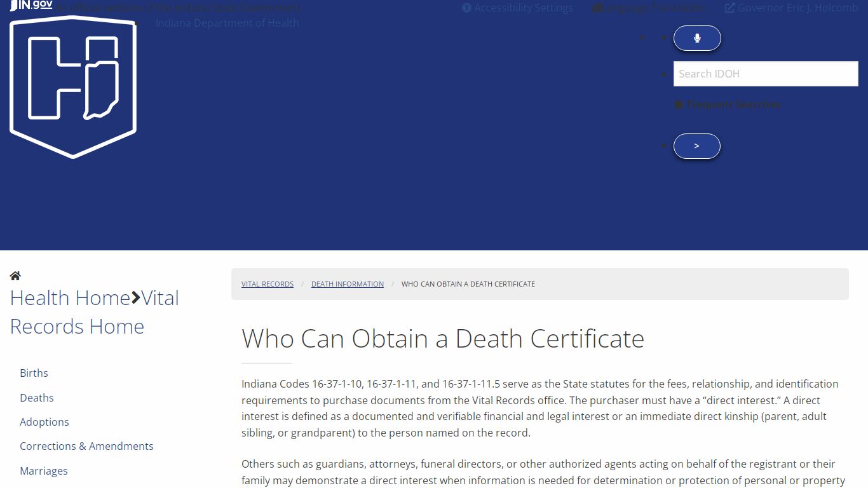Click the home icon above Health Home
The height and width of the screenshot is (488, 868).
(x=15, y=276)
